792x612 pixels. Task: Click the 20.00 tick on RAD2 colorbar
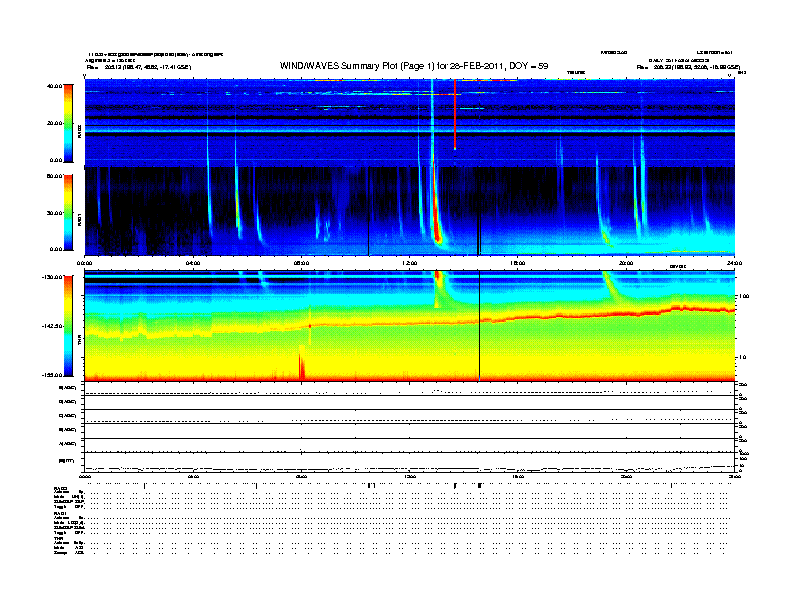(54, 123)
